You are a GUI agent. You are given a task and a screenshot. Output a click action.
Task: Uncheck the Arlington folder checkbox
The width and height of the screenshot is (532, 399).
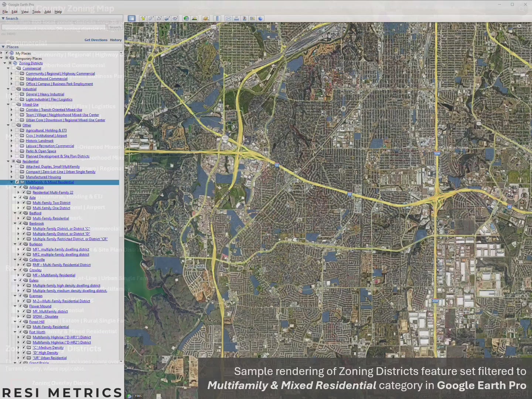pos(20,187)
